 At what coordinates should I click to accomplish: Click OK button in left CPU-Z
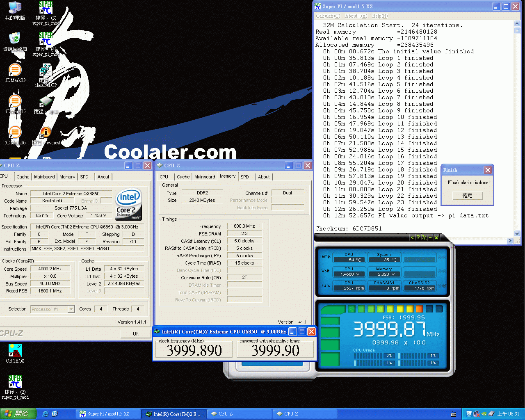(x=136, y=334)
